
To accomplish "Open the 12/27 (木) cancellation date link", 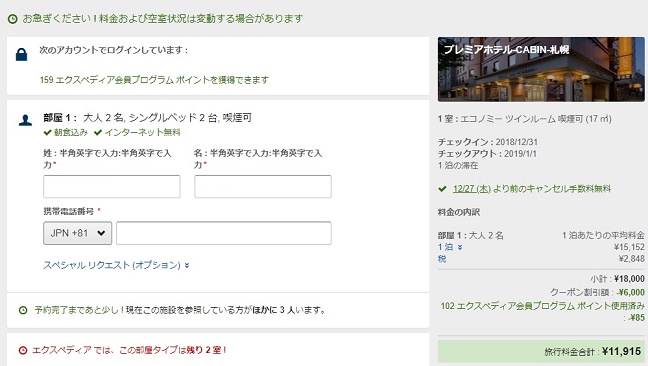I will pyautogui.click(x=472, y=189).
